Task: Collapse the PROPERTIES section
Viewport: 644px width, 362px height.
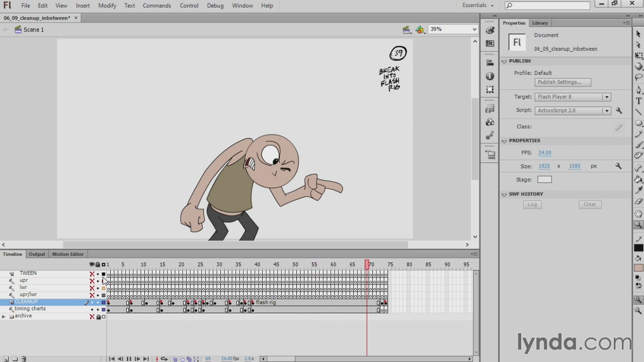Action: (504, 141)
